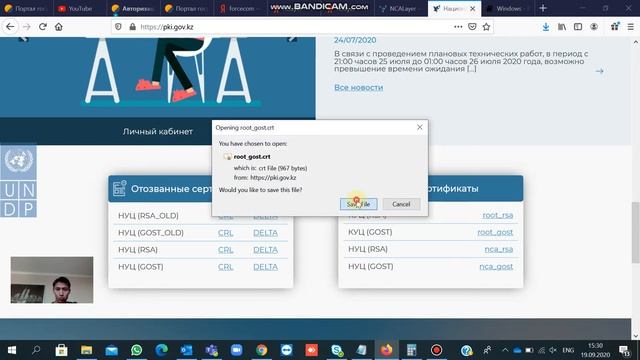Open tracking protection shield icon
Screen dimensions: 640x360
coord(118,27)
